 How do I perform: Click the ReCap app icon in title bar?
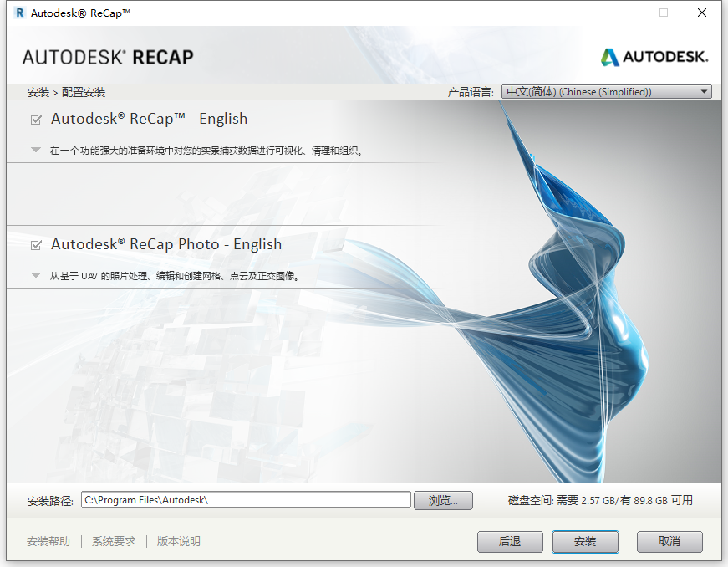pyautogui.click(x=19, y=13)
